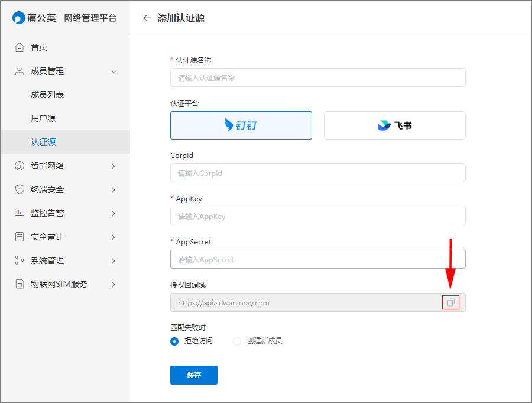Image resolution: width=532 pixels, height=403 pixels.
Task: Click the 首页 home icon
Action: 20,47
